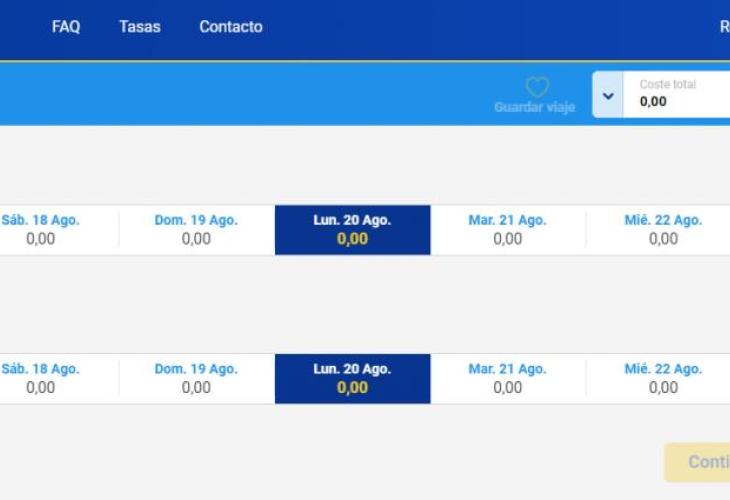Open the FAQ menu item
The width and height of the screenshot is (730, 500).
pyautogui.click(x=66, y=27)
